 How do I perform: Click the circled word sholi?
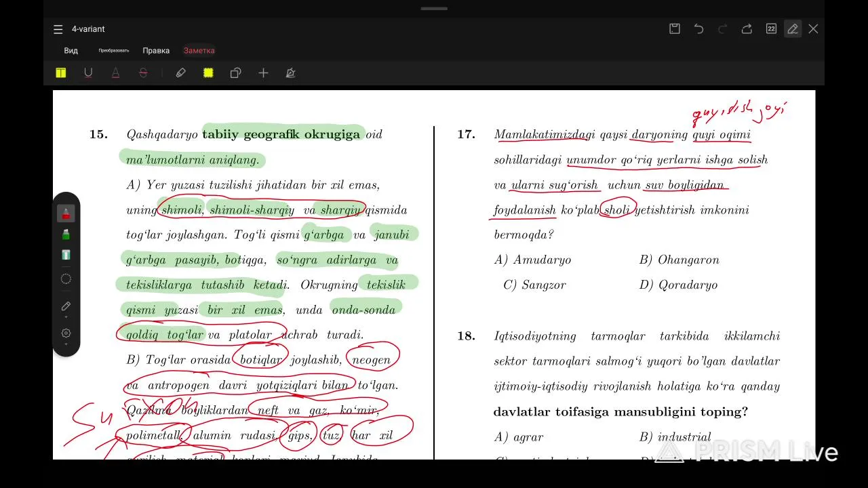[617, 210]
